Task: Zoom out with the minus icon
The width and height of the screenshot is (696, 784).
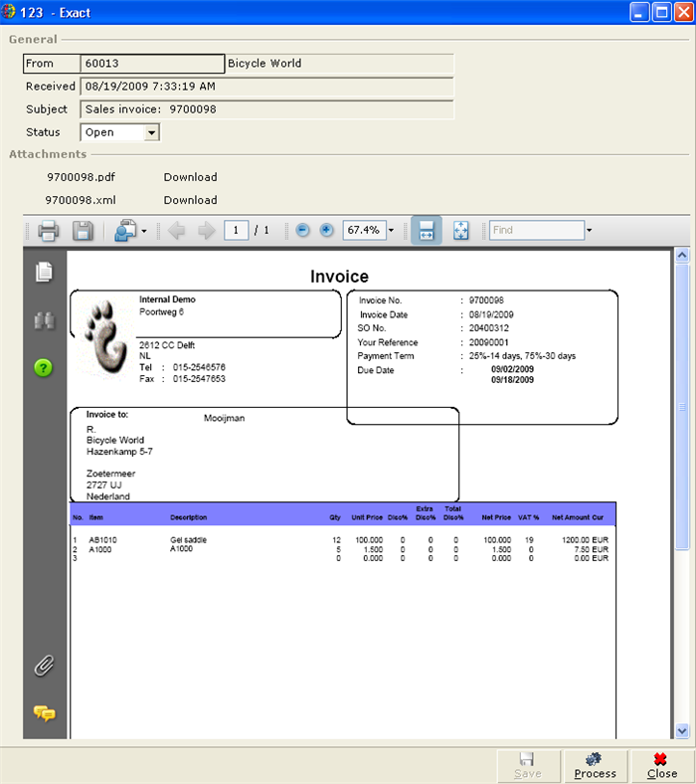Action: [x=303, y=231]
